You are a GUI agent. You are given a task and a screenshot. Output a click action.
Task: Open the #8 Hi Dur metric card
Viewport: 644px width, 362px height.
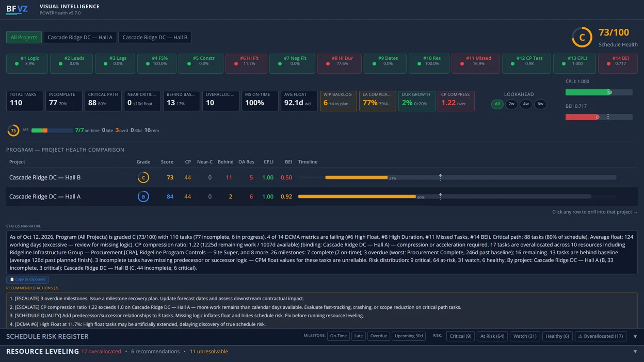pos(339,63)
